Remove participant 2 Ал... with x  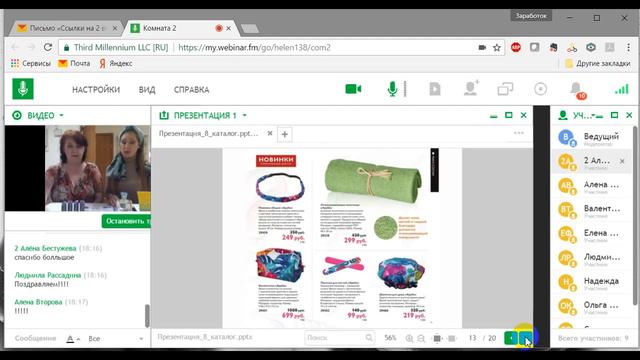[x=622, y=161]
